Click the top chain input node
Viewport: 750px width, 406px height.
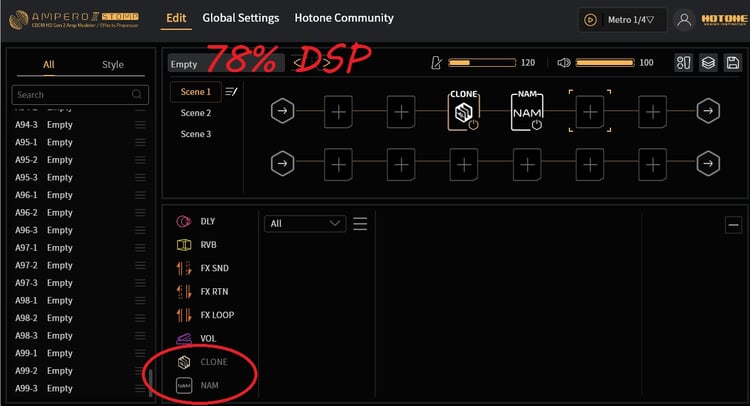click(x=282, y=111)
